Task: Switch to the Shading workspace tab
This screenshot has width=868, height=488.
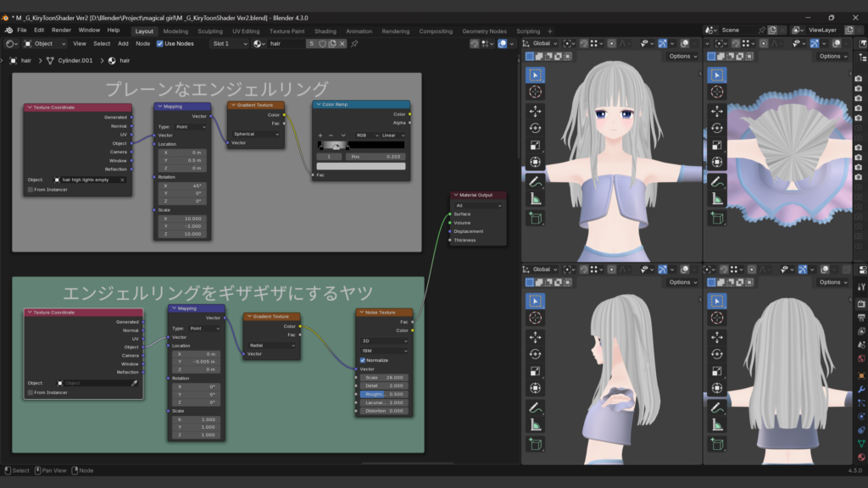Action: tap(325, 31)
